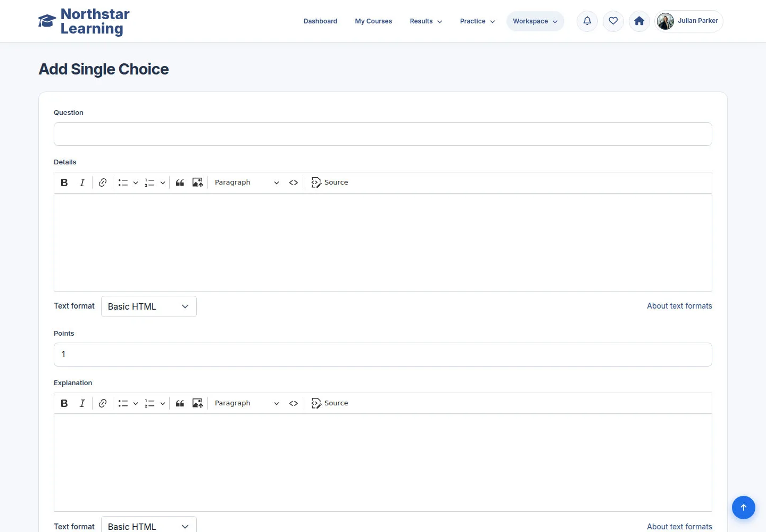Insert a block quote in the Details editor

pyautogui.click(x=180, y=182)
